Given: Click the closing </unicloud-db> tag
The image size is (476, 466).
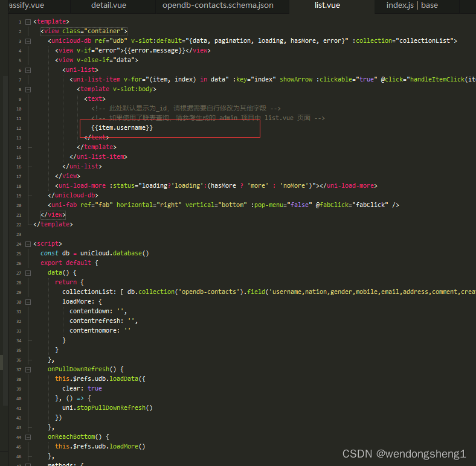Looking at the screenshot, I should point(73,196).
